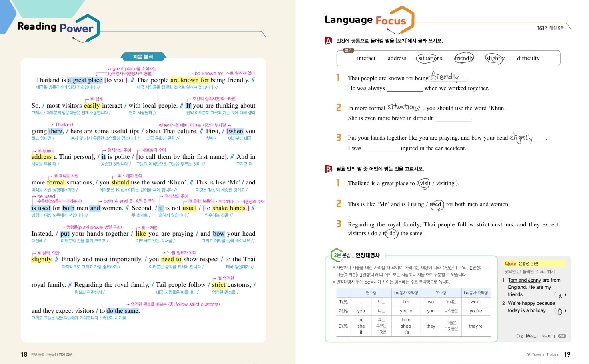Viewport: 589px width, 364px height.
Task: Click highlighted 'usual' in the reading passage
Action: pyautogui.click(x=190, y=208)
